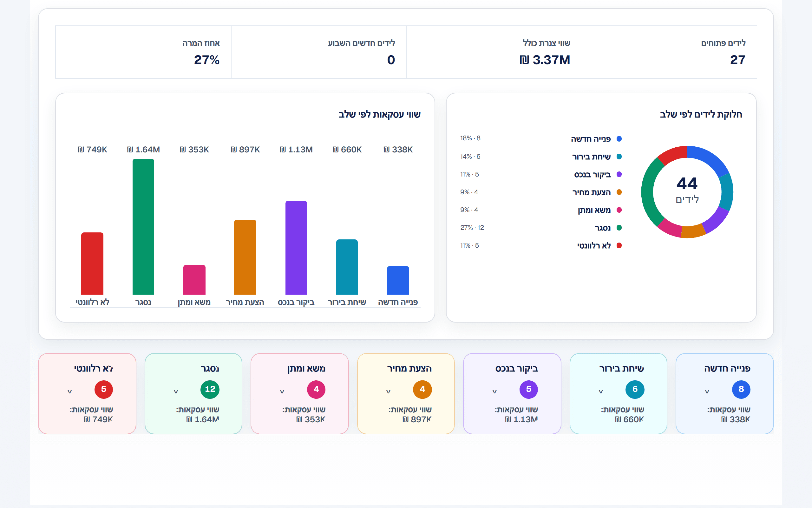
Task: Expand the נסגר stage card chevron
Action: 176,392
